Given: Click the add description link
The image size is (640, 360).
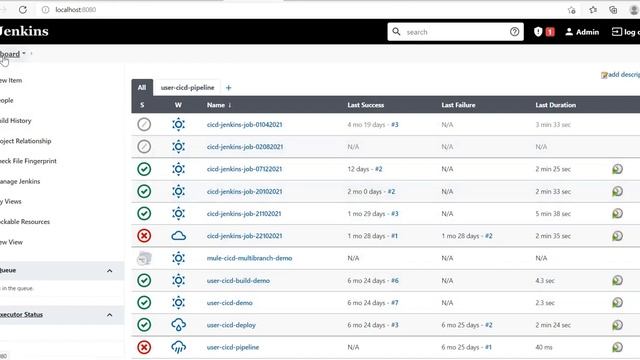Looking at the screenshot, I should pos(620,75).
